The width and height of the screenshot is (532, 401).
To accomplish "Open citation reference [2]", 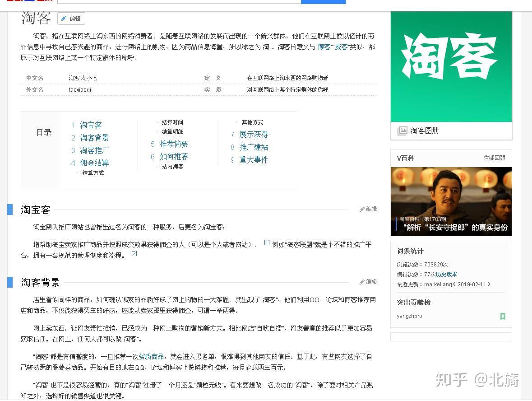I will point(134,253).
